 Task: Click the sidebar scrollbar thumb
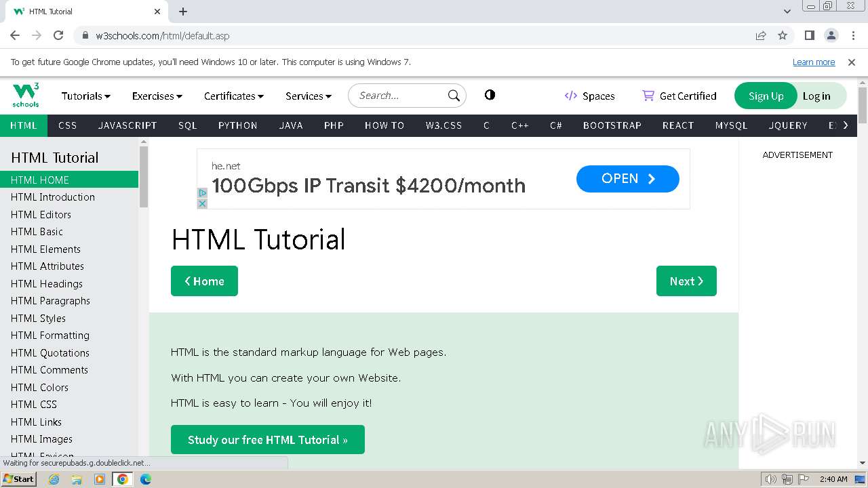(x=144, y=176)
